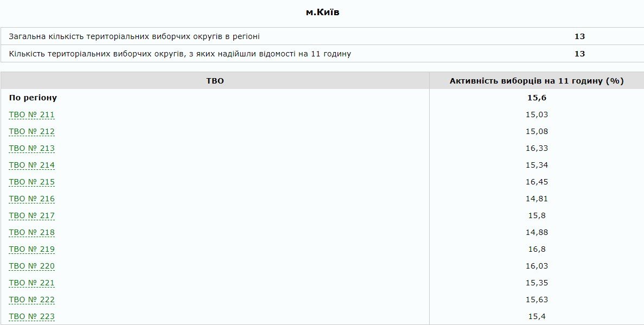Open the ТВО № 222 district link
644x325 pixels.
tap(30, 299)
